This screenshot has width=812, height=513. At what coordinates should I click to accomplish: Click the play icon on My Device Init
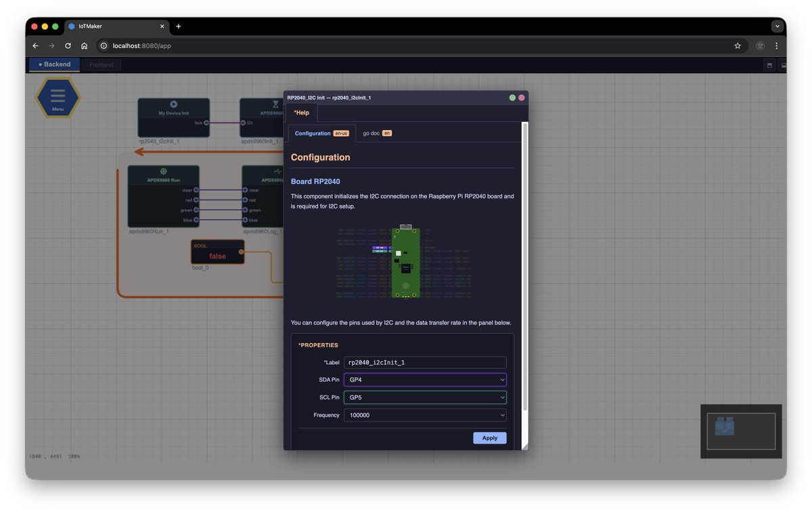tap(174, 104)
